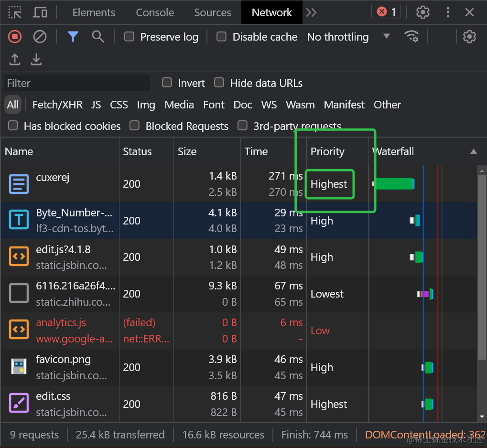Screen dimensions: 487x448
Task: Stop recording the network log
Action: 15,37
